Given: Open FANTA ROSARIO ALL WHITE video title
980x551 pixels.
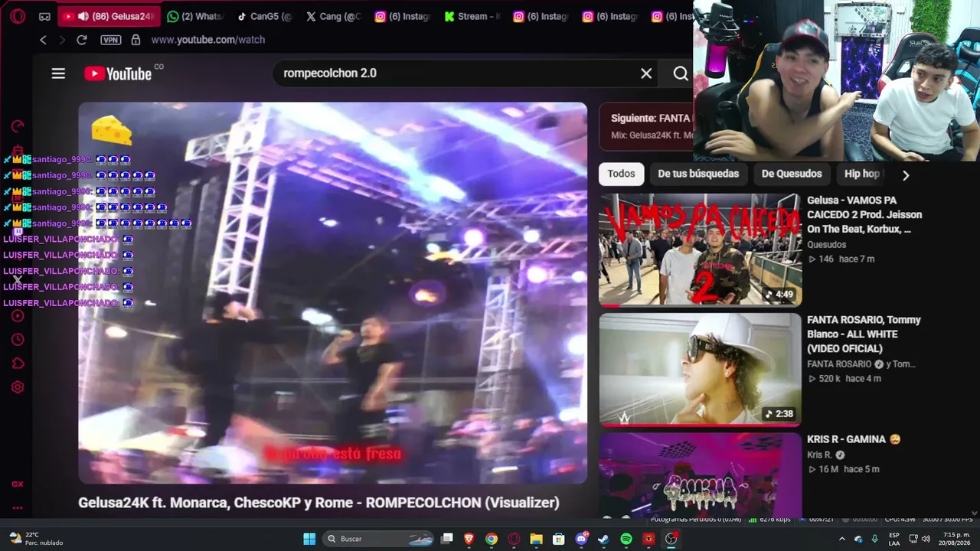Looking at the screenshot, I should coord(864,334).
